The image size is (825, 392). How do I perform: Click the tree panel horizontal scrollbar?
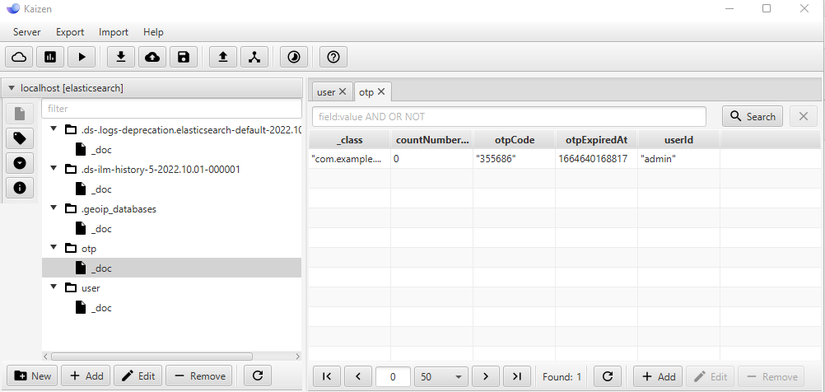[152, 356]
